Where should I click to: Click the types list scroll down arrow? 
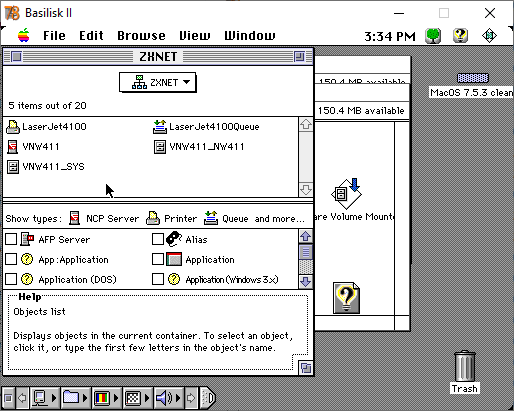coord(306,282)
